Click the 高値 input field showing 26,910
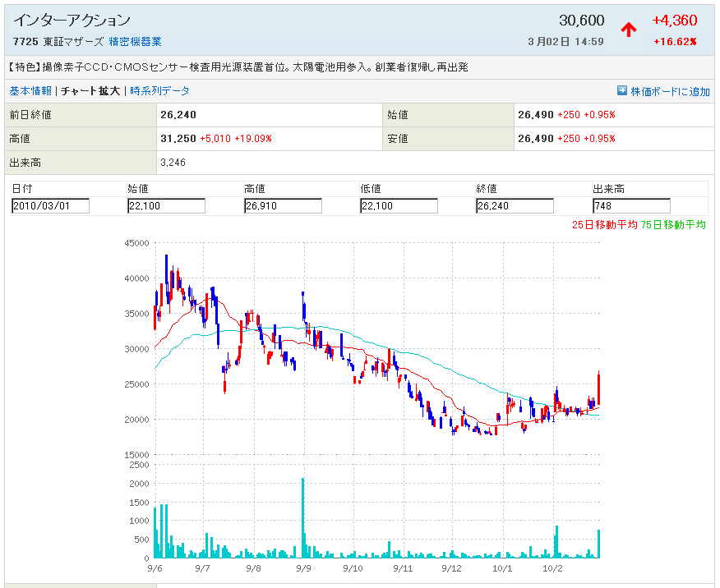The height and width of the screenshot is (588, 720). [283, 206]
